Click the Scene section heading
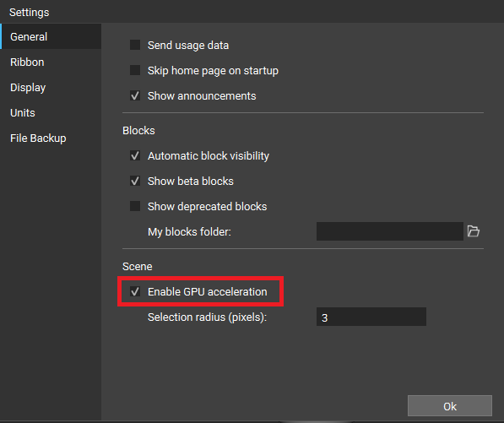 (138, 267)
